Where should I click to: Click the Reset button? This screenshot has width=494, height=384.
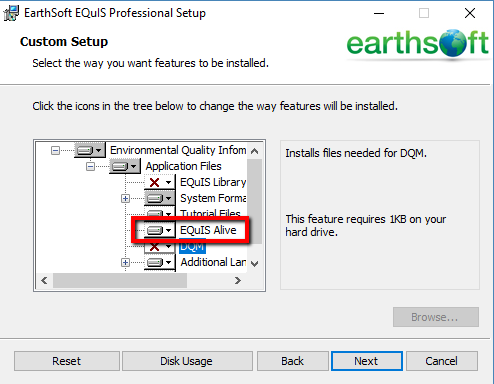(67, 361)
